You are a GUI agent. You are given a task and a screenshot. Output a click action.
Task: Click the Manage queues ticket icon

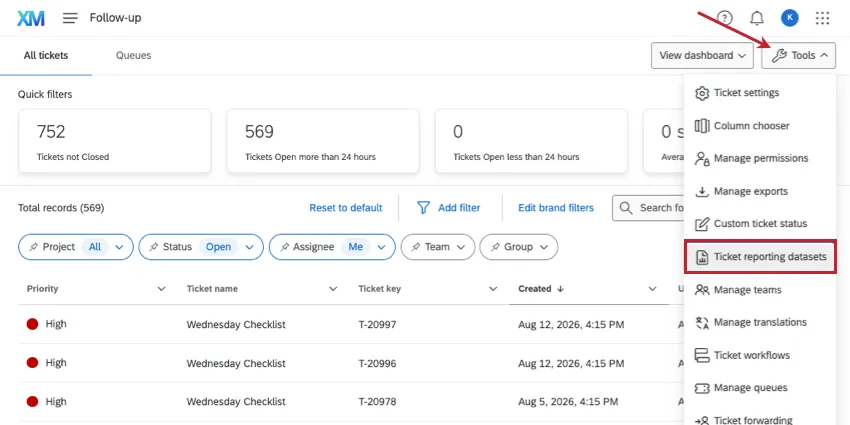pyautogui.click(x=702, y=388)
